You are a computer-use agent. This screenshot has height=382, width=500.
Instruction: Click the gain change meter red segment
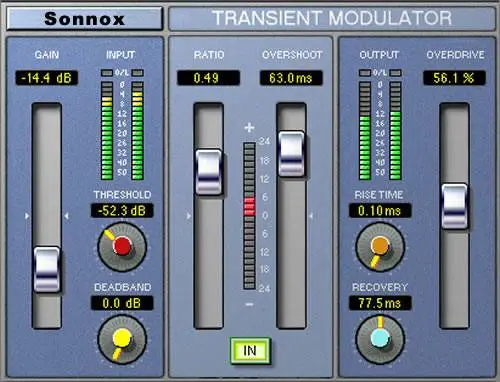pyautogui.click(x=249, y=207)
